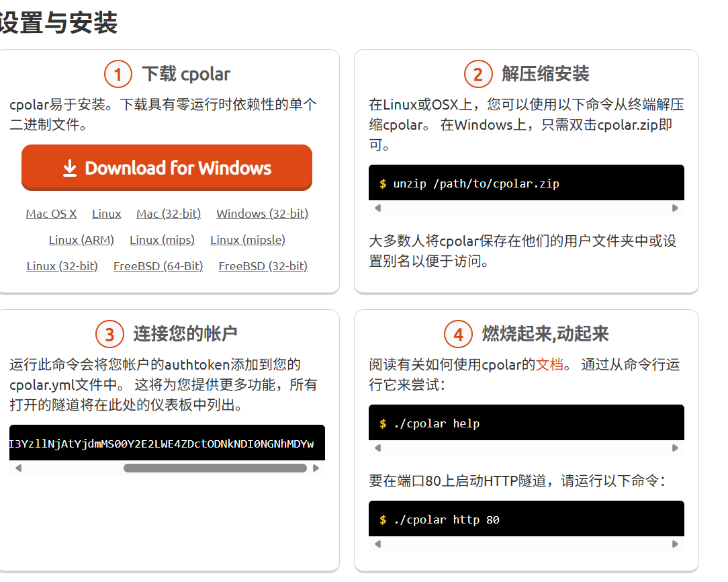The height and width of the screenshot is (582, 728).
Task: Open the red 文档 documentation link
Action: [x=550, y=365]
